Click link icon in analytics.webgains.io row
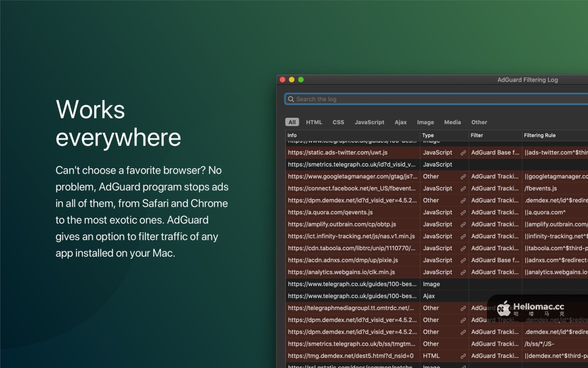 tap(463, 272)
